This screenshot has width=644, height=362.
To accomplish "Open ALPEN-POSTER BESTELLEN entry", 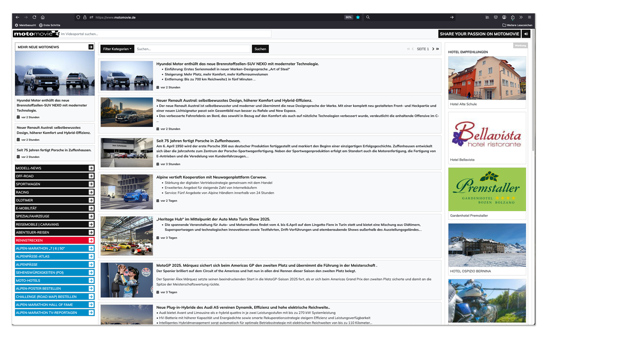I will [x=55, y=289].
